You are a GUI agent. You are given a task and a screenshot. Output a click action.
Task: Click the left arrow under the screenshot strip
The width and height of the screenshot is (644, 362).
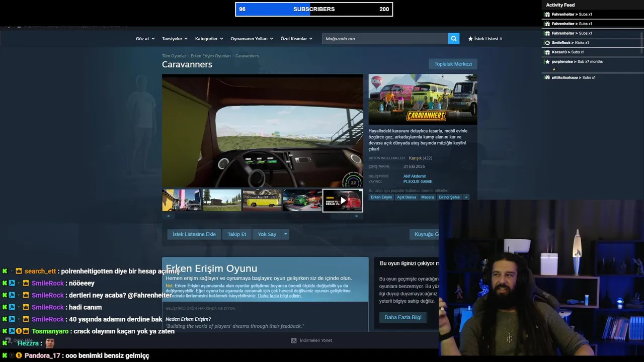pos(168,216)
